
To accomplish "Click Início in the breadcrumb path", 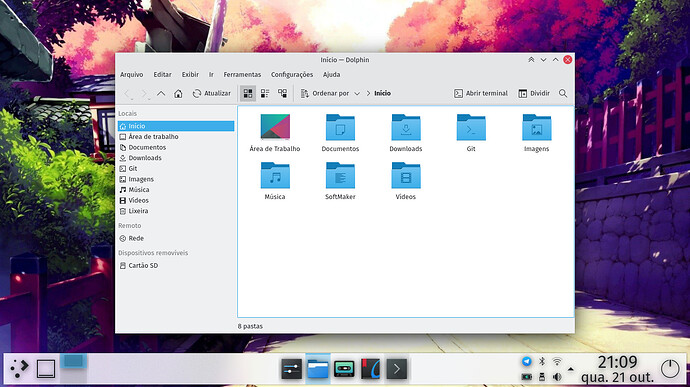I will pos(382,93).
